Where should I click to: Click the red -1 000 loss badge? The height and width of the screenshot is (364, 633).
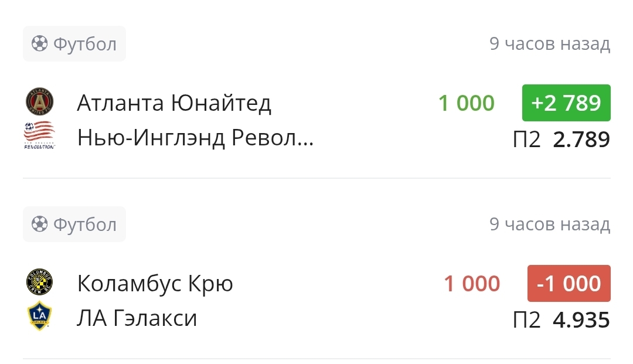click(x=569, y=284)
